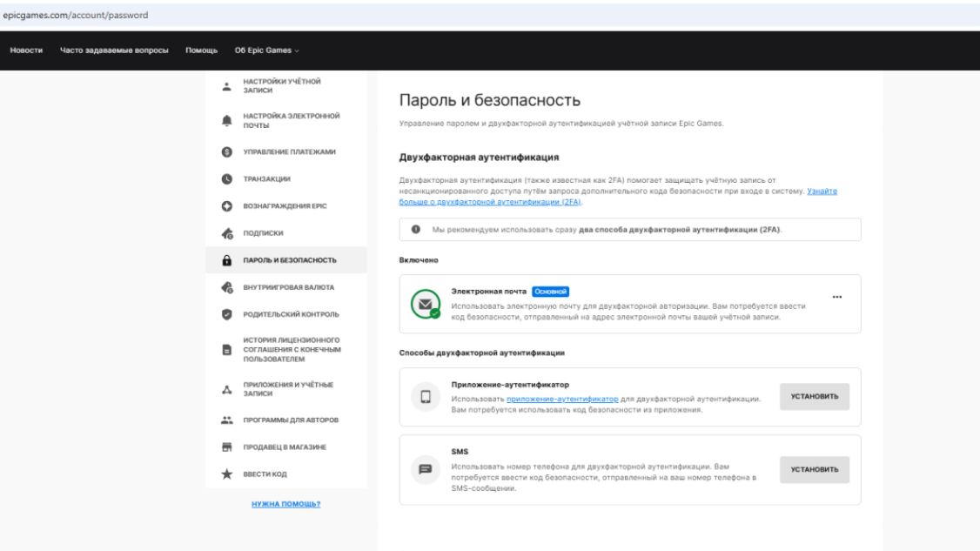This screenshot has width=980, height=551.
Task: Select Вознаграждения Epic in sidebar
Action: (286, 205)
